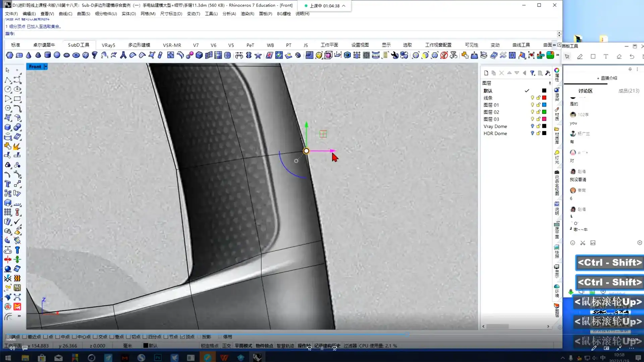Change the red color swatch of 线条 layer
Viewport: 644px width, 362px height.
[x=544, y=98]
